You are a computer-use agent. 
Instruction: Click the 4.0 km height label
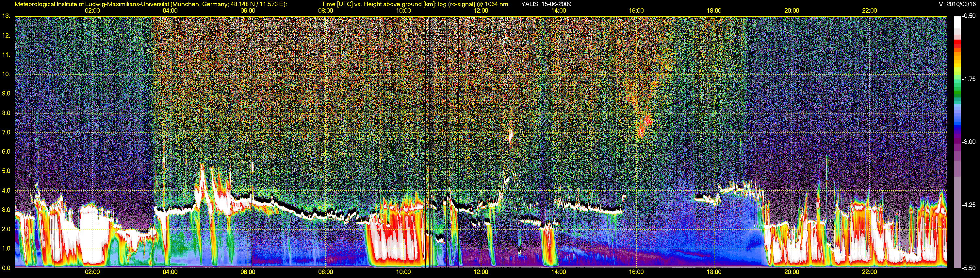click(x=6, y=190)
